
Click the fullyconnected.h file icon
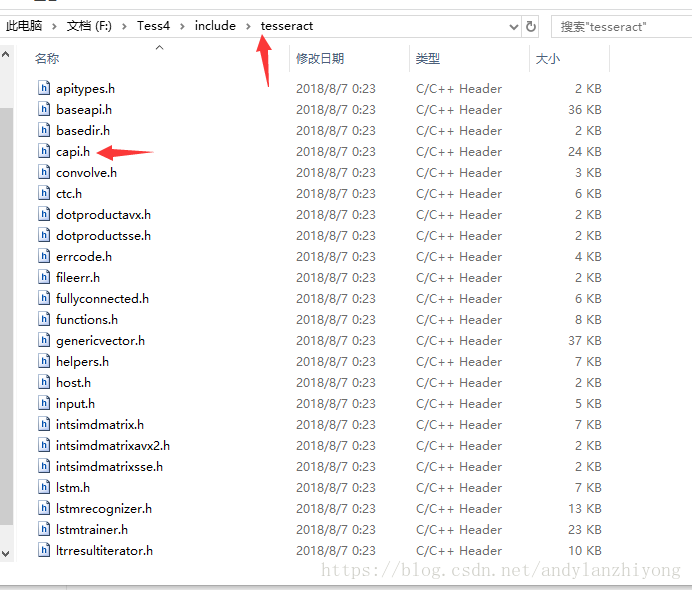[44, 298]
